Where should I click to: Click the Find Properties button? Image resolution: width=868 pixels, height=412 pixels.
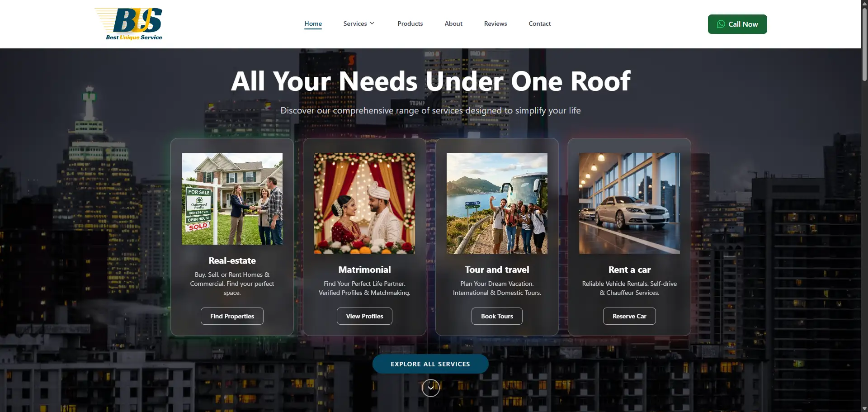tap(232, 316)
